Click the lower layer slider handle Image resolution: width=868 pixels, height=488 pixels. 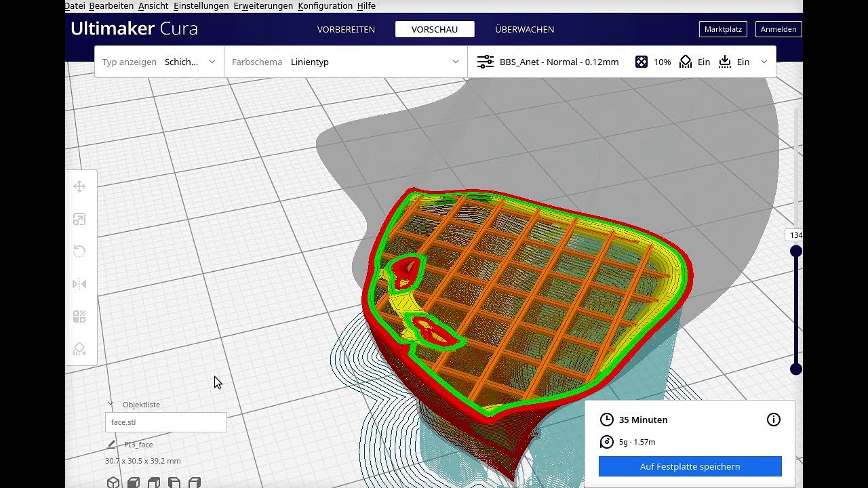point(796,369)
